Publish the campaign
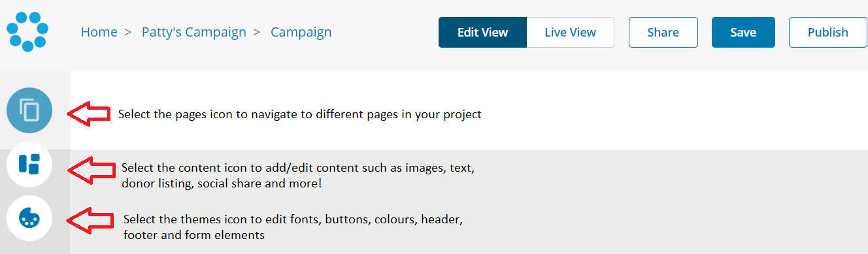This screenshot has width=868, height=254. tap(827, 32)
